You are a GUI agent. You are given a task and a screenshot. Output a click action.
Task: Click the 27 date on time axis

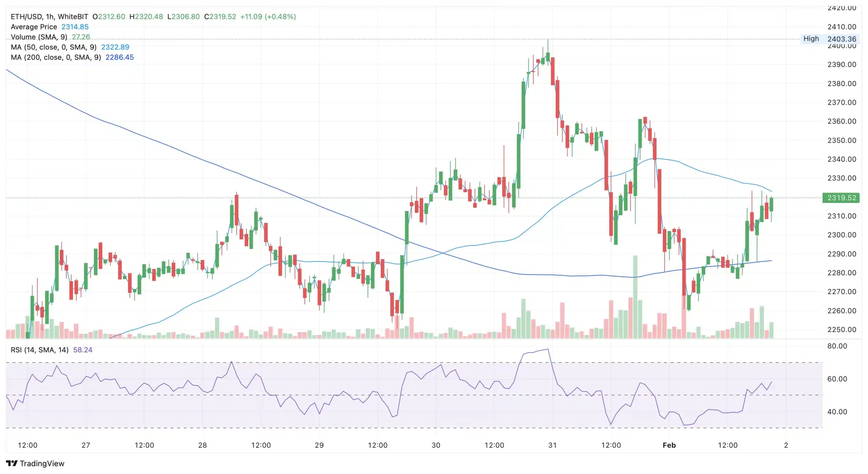coord(86,445)
